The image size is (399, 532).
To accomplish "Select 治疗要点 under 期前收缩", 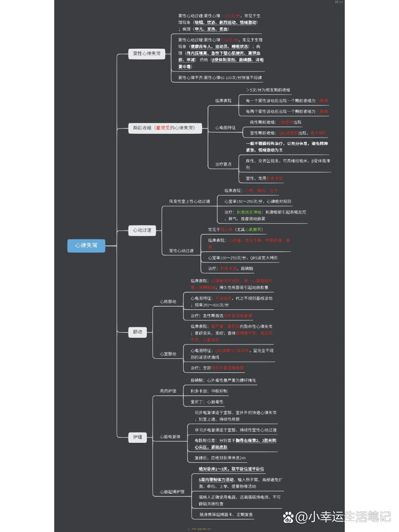I will point(223,164).
